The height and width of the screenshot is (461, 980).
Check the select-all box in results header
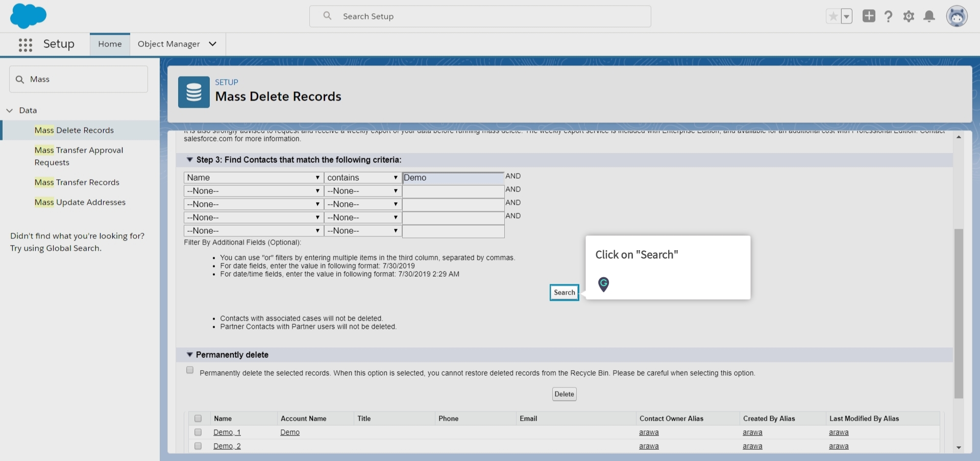click(x=198, y=418)
